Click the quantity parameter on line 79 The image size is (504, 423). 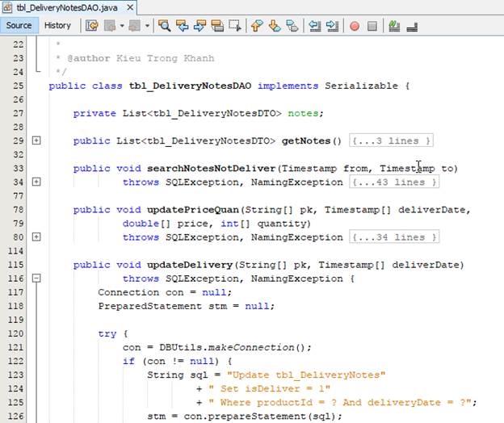click(282, 224)
